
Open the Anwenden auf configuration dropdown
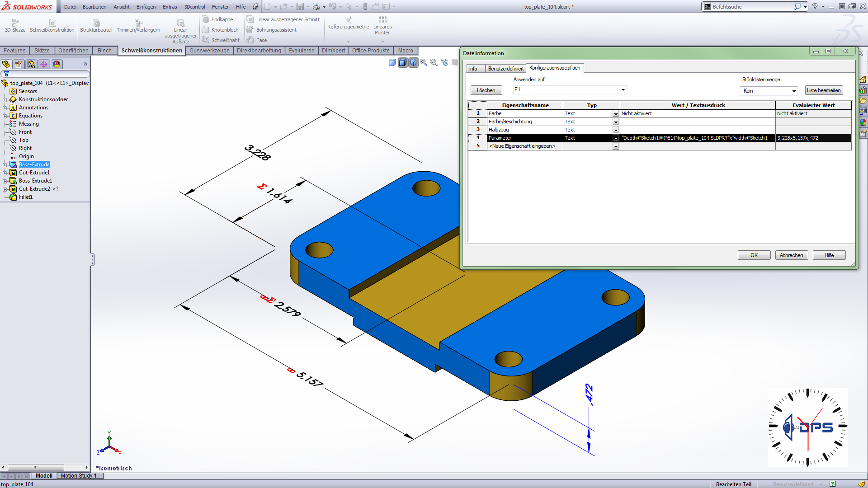point(623,90)
